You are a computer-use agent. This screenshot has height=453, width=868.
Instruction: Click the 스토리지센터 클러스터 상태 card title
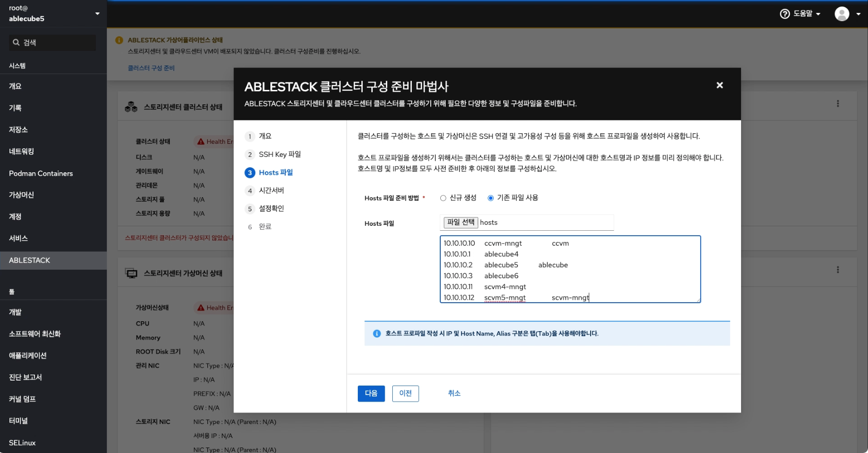[183, 107]
